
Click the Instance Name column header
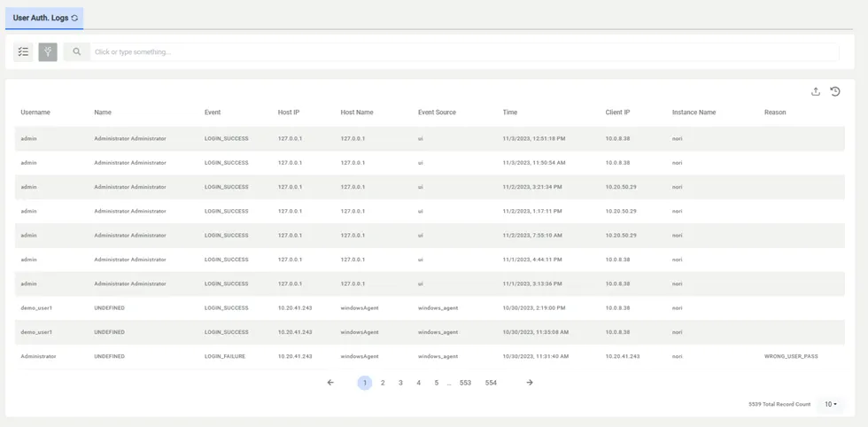point(694,113)
